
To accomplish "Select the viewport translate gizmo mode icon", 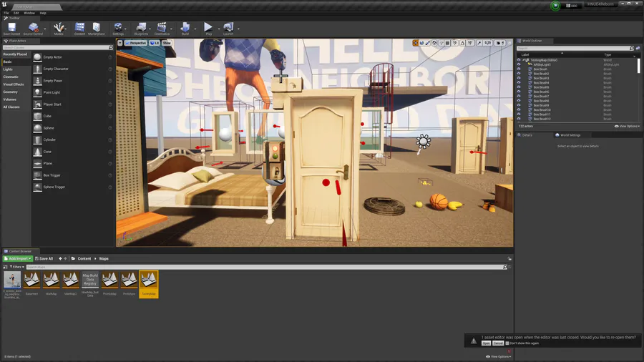I will tap(415, 43).
